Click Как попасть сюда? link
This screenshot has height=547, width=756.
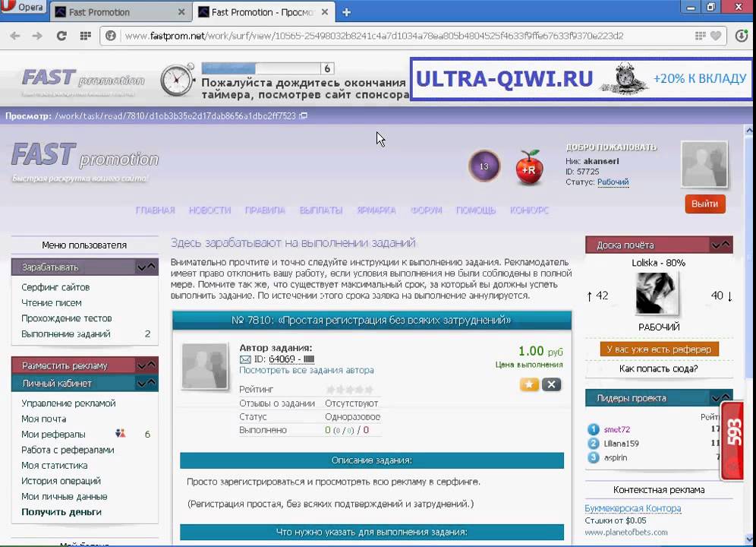tap(659, 369)
